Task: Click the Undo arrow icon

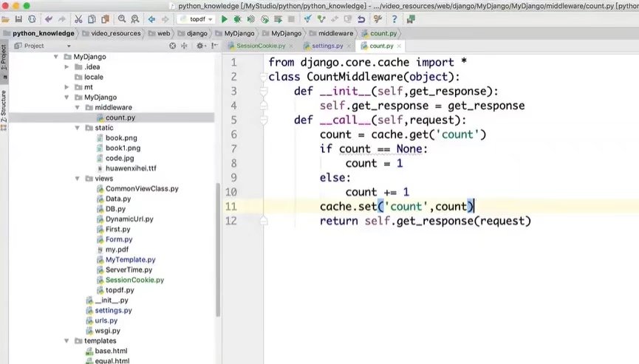Action: (49, 19)
